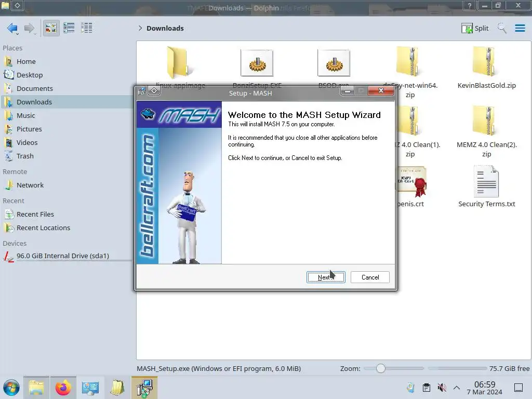
Task: Cancel the MASH Setup wizard
Action: point(370,277)
